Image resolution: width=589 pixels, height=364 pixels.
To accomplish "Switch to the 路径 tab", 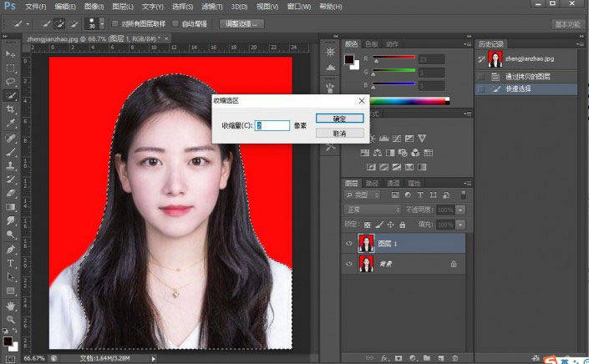I will (x=372, y=183).
